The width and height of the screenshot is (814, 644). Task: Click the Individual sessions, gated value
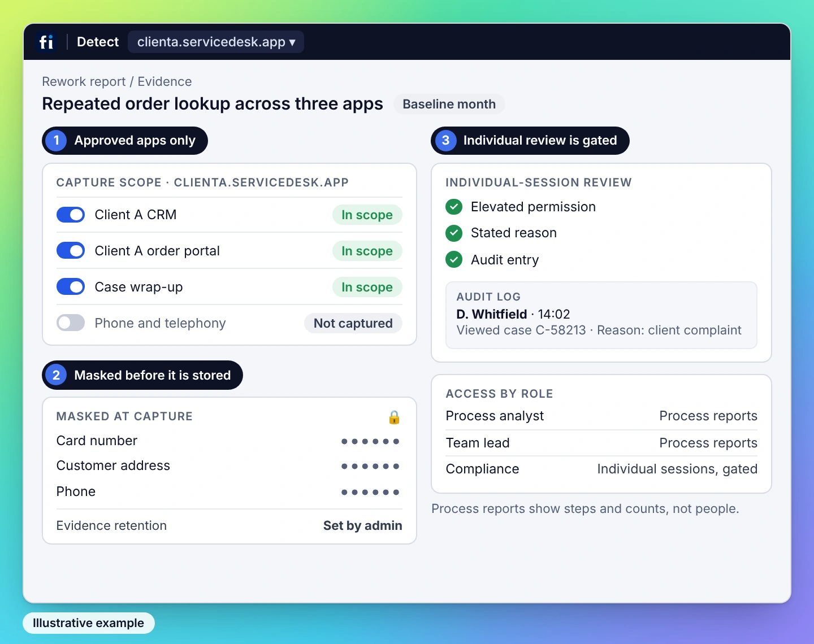coord(677,469)
